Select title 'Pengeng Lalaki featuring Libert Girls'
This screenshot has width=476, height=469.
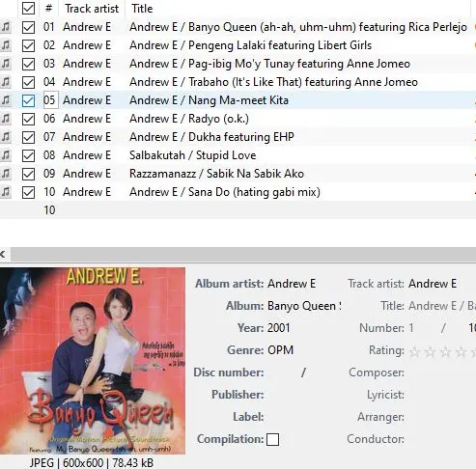280,45
